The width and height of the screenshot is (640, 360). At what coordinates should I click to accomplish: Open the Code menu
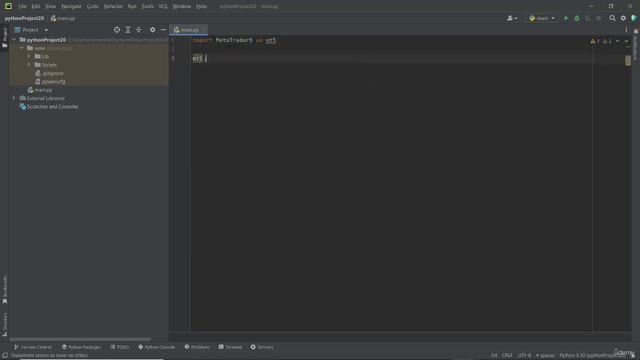point(93,6)
